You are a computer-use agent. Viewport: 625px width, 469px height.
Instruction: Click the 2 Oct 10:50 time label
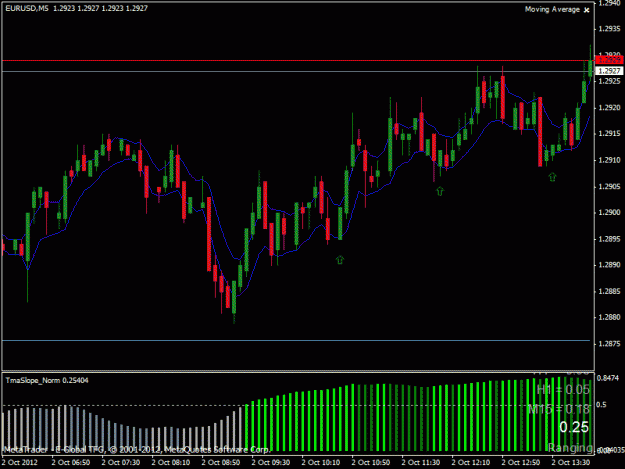pos(371,463)
